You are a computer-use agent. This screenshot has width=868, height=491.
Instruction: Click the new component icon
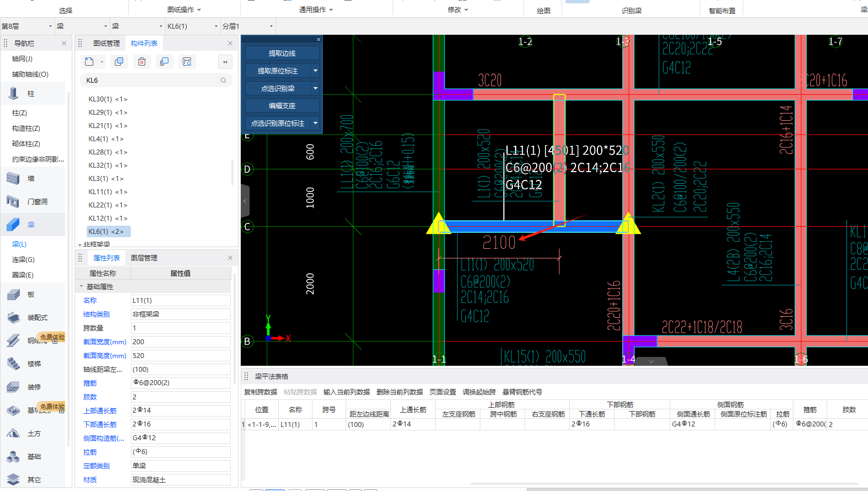pyautogui.click(x=89, y=62)
